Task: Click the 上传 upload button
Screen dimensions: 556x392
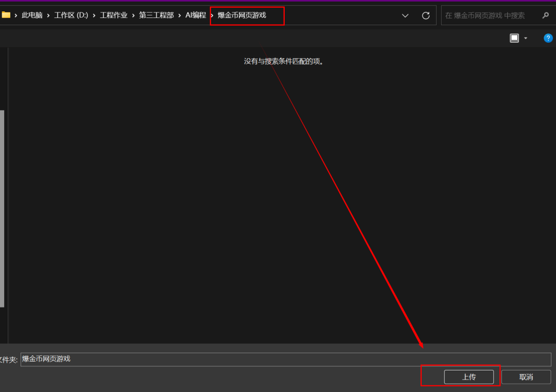Action: click(469, 377)
